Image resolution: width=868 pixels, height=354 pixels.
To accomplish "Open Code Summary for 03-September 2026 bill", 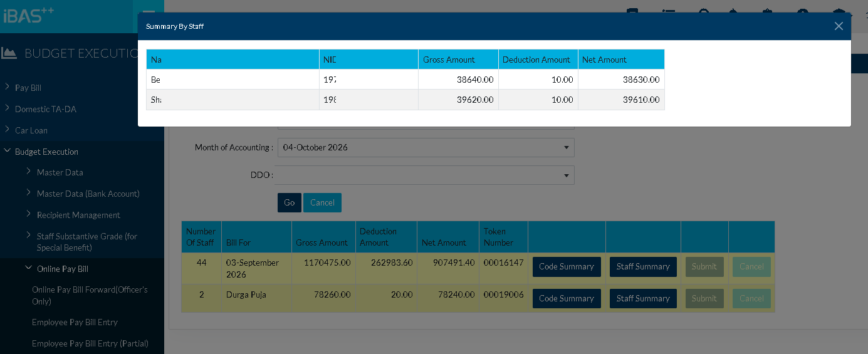I will pyautogui.click(x=567, y=266).
